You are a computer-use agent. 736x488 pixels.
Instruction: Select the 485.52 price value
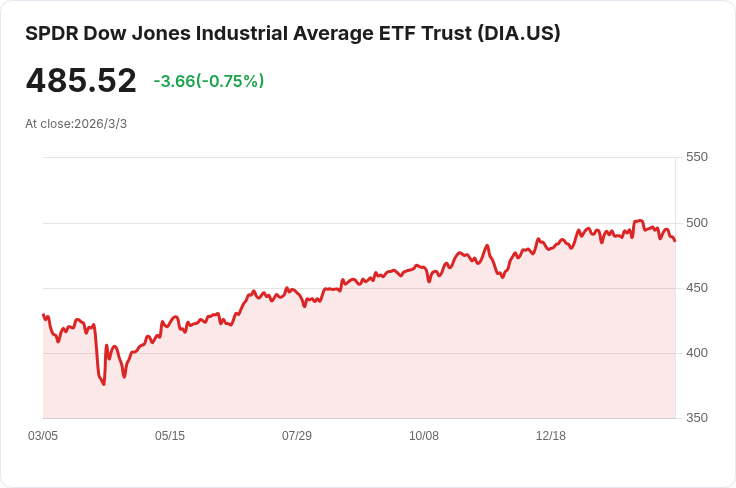click(81, 80)
